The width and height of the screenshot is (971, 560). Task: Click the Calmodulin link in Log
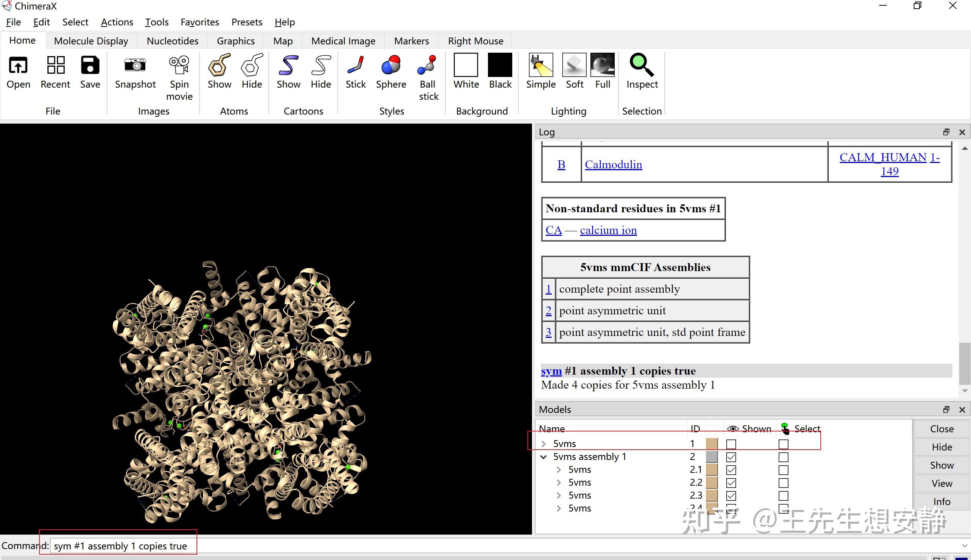pyautogui.click(x=613, y=165)
